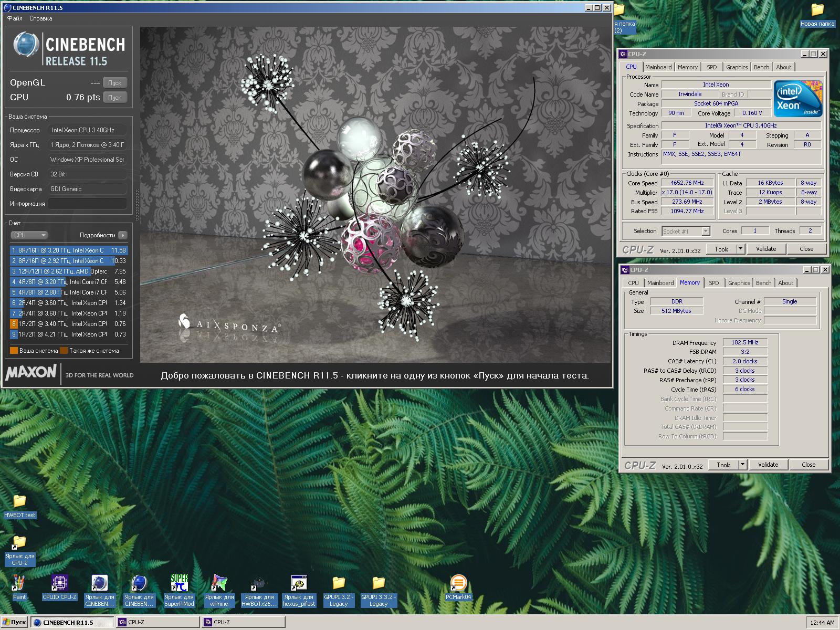840x630 pixels.
Task: Open the HWBOT test folder icon
Action: tap(19, 501)
